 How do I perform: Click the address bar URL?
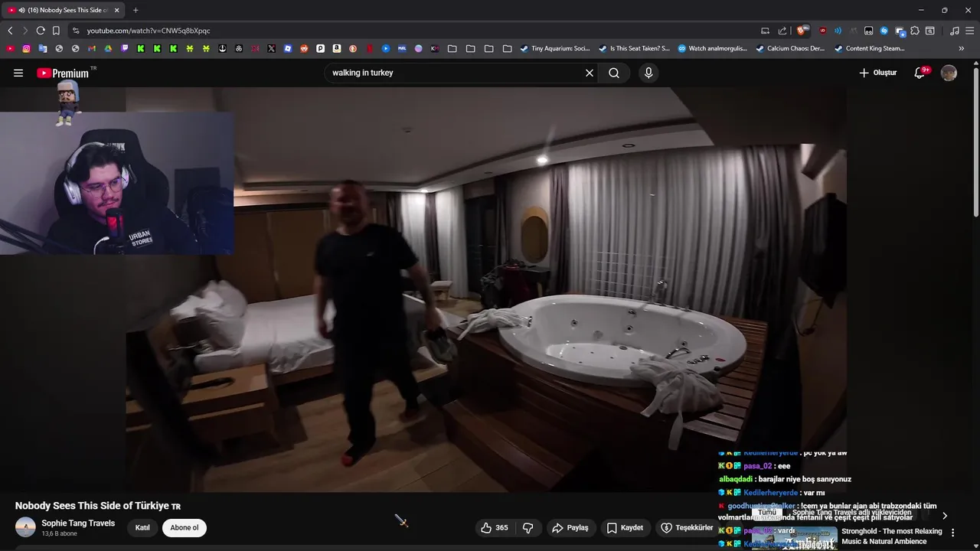(x=149, y=31)
